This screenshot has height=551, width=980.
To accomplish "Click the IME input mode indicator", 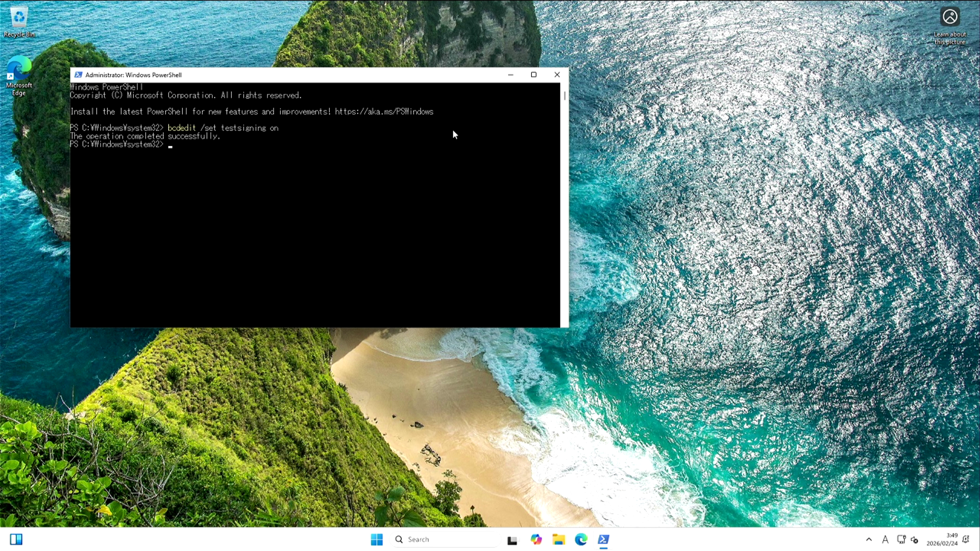I will [x=885, y=539].
